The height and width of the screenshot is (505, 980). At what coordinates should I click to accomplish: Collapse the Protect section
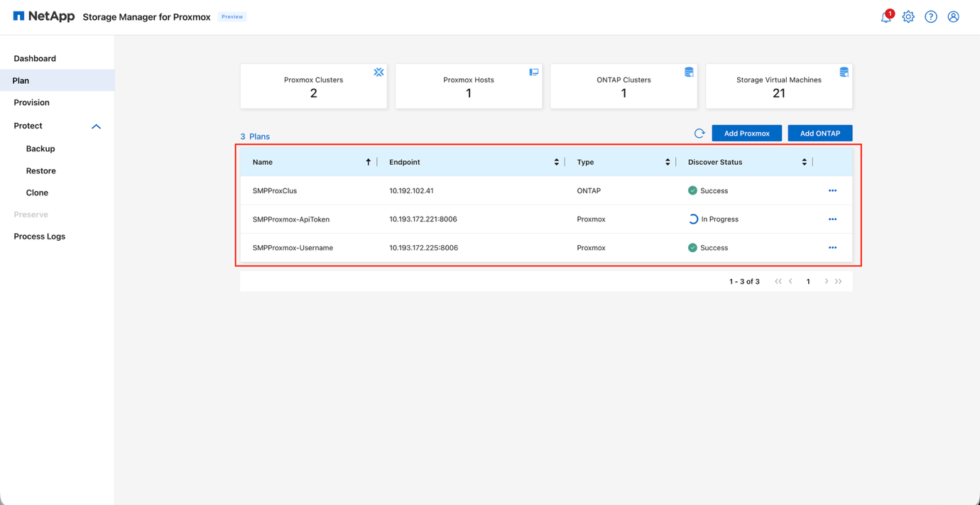[97, 126]
